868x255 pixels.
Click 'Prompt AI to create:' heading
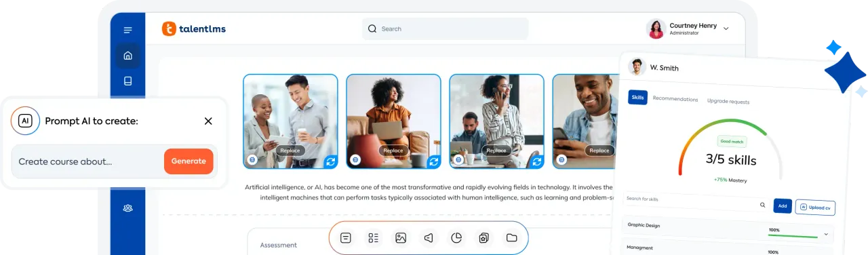(x=92, y=121)
